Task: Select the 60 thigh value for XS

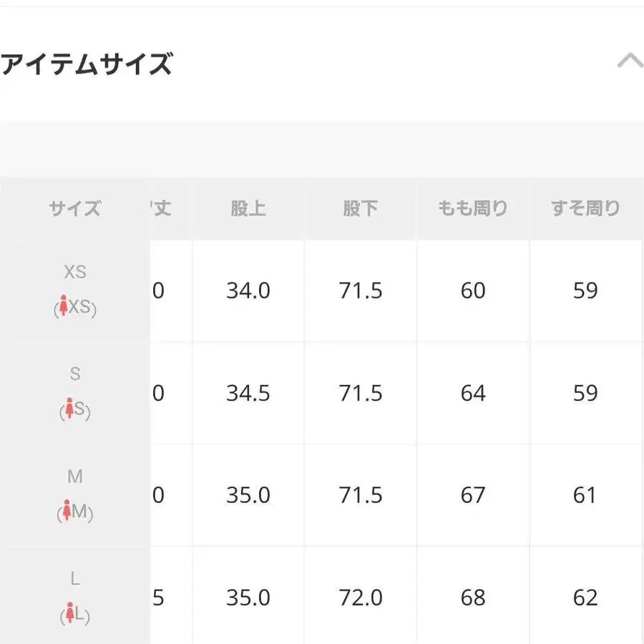Action: pos(473,291)
